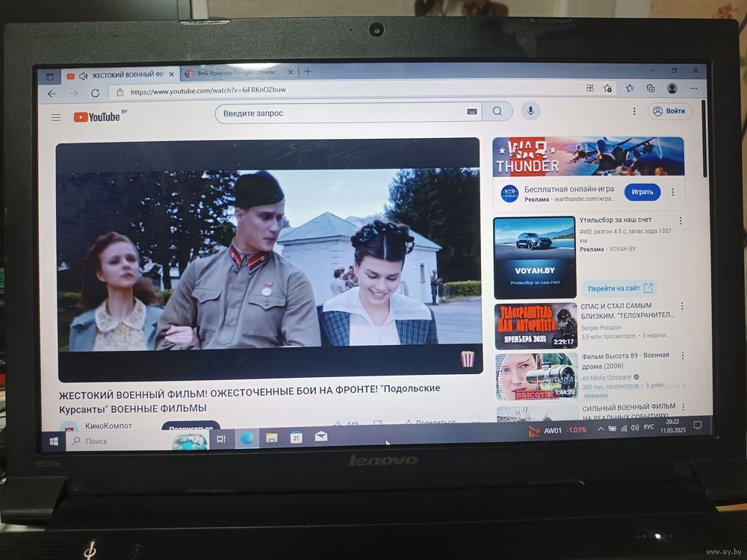
Task: Close the ЖЕСТОКИЙ ВОЕННЫЙ ФИЛЬМ tab
Action: [x=172, y=74]
